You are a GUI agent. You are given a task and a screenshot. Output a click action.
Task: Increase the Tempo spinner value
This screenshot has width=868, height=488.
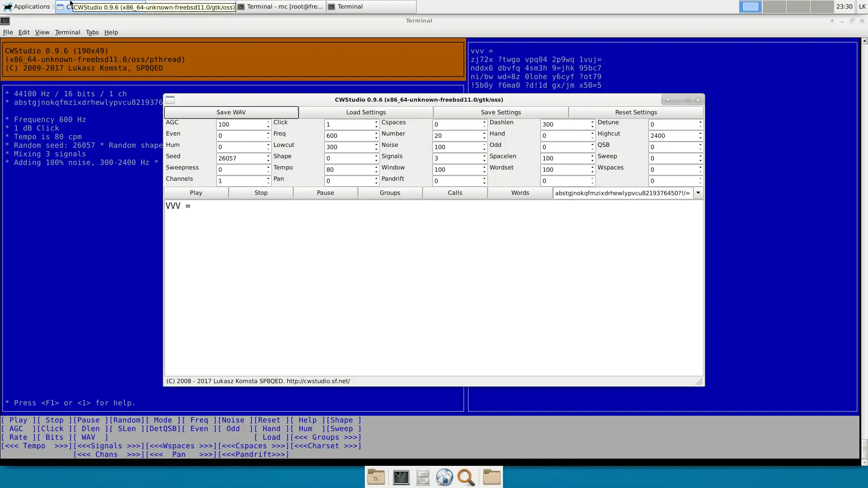click(376, 167)
